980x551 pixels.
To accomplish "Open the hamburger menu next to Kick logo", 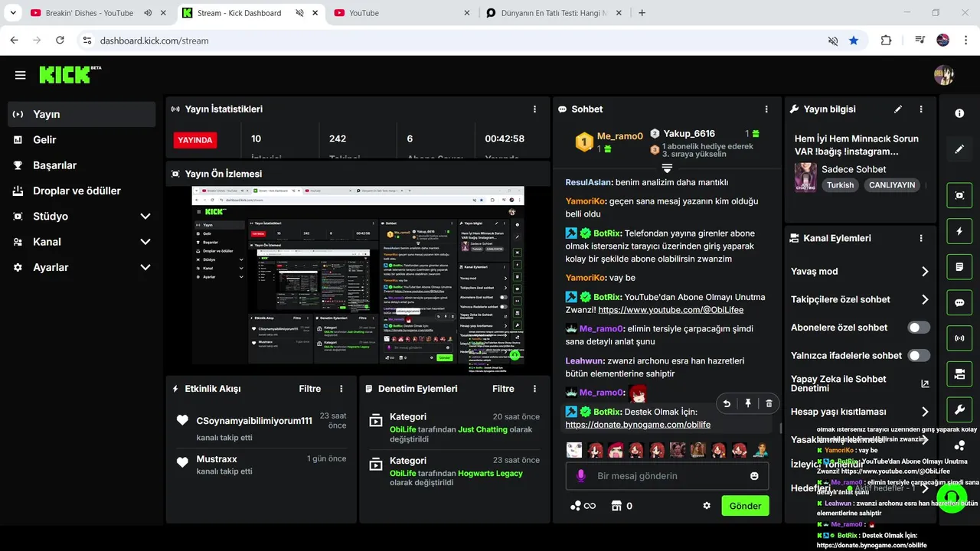I will (x=21, y=75).
